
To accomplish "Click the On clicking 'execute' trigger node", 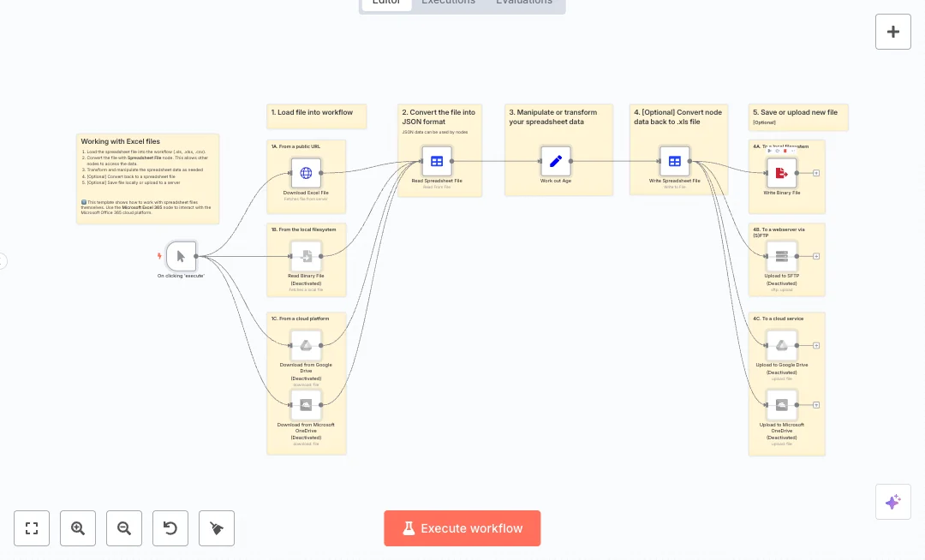I will click(182, 255).
